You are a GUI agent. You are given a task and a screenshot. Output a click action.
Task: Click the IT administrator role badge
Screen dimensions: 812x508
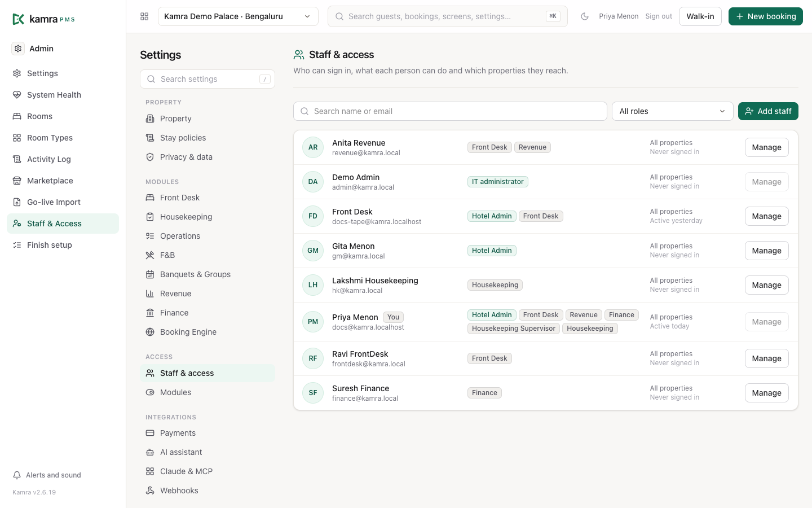498,182
